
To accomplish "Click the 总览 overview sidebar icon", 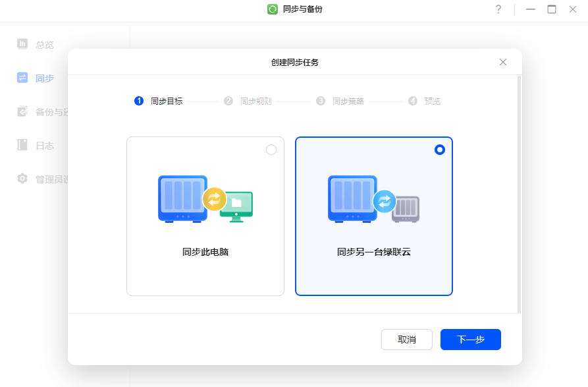I will (x=22, y=44).
